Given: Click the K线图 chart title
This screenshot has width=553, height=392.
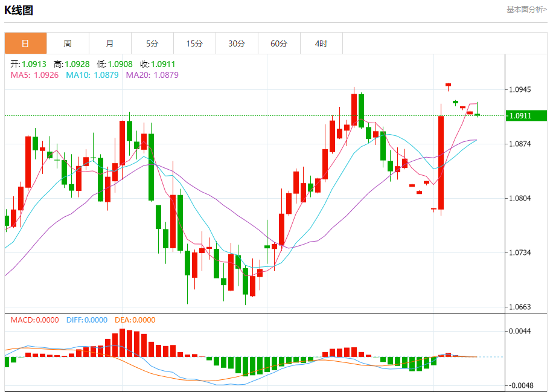Looking at the screenshot, I should (19, 10).
